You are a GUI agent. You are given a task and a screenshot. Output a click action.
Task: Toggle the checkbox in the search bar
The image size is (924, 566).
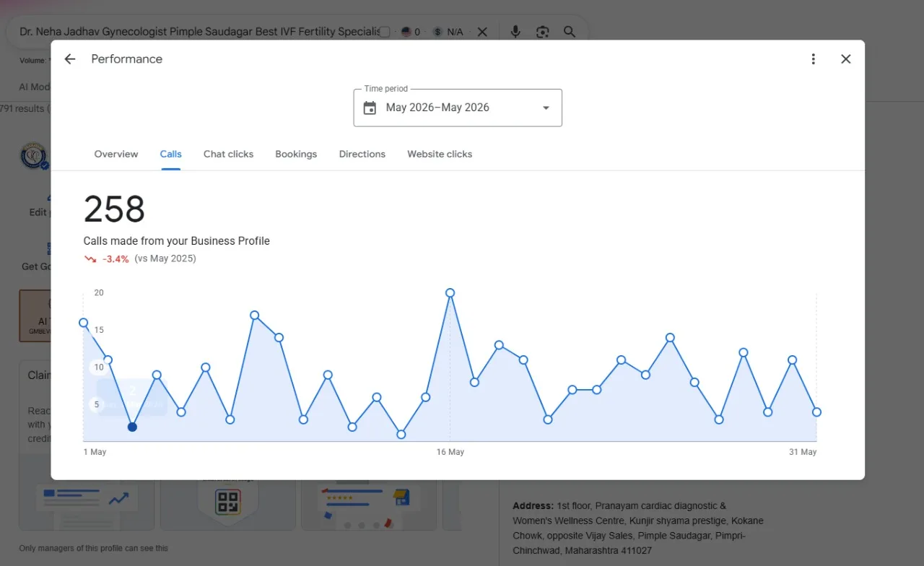click(385, 32)
